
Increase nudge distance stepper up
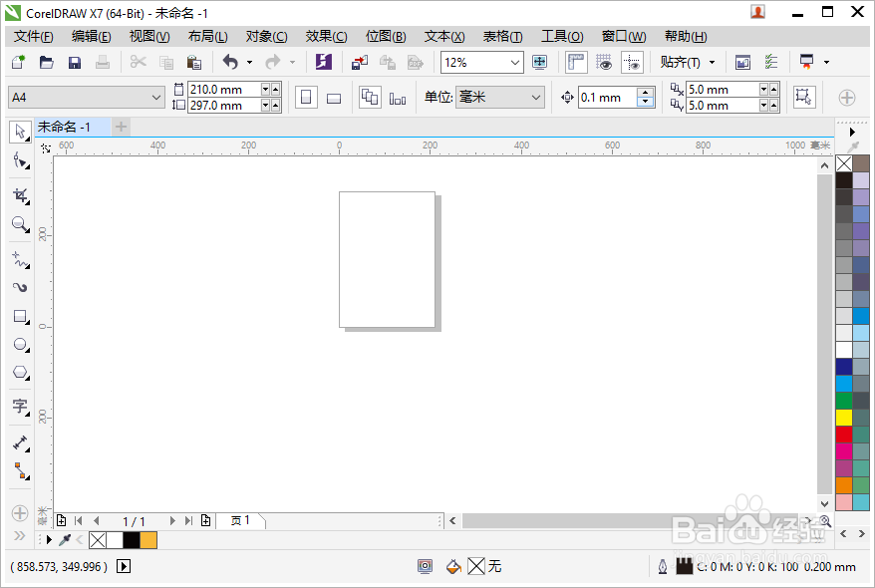pyautogui.click(x=645, y=92)
